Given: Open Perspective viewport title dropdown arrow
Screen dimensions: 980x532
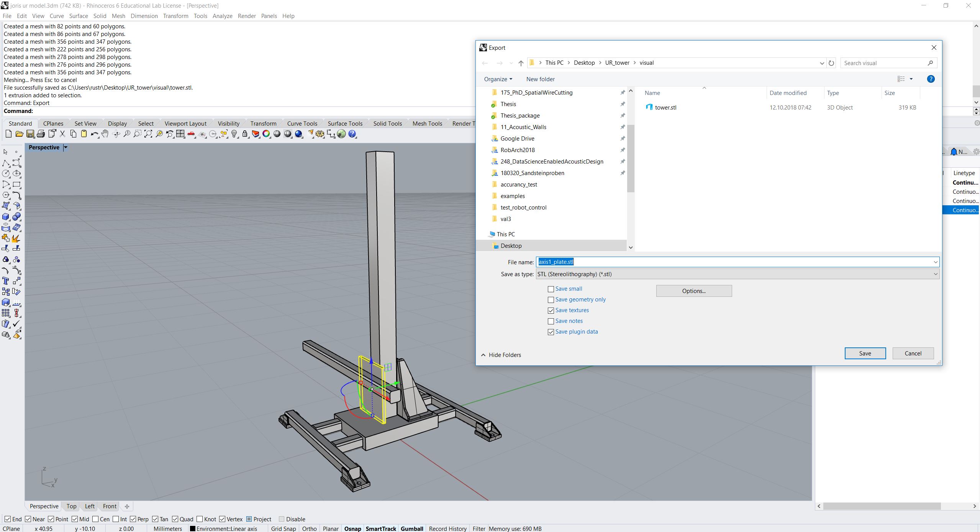Looking at the screenshot, I should coord(66,147).
